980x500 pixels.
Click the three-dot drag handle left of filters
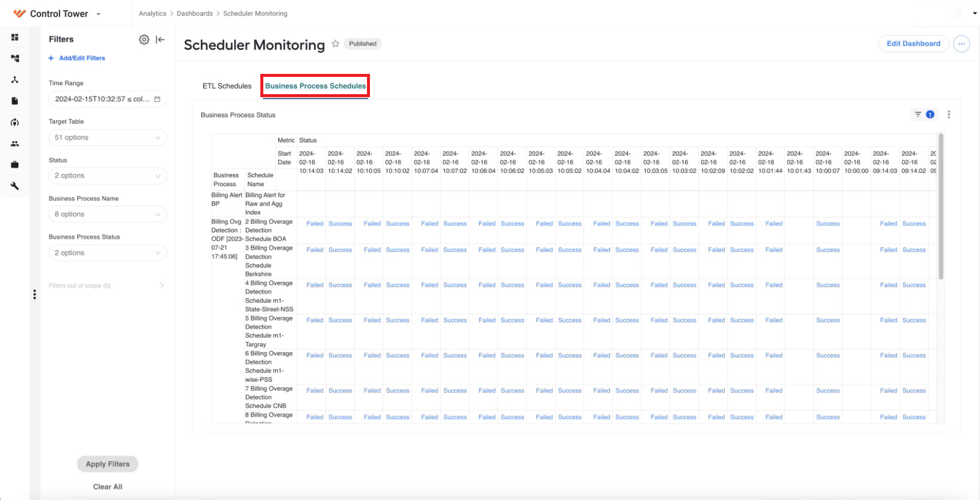pyautogui.click(x=35, y=294)
